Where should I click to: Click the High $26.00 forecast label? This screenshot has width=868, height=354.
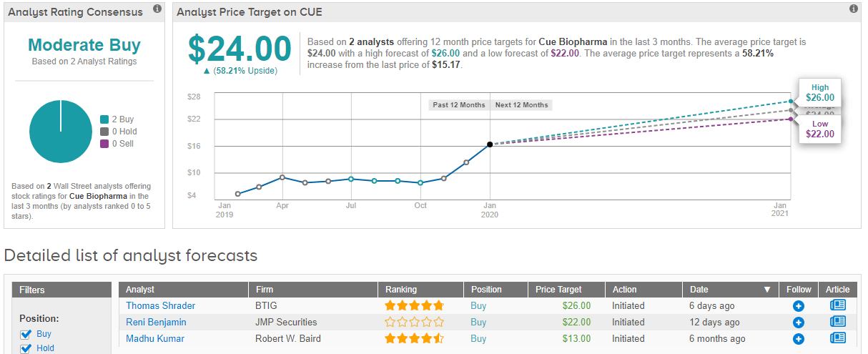(x=819, y=93)
